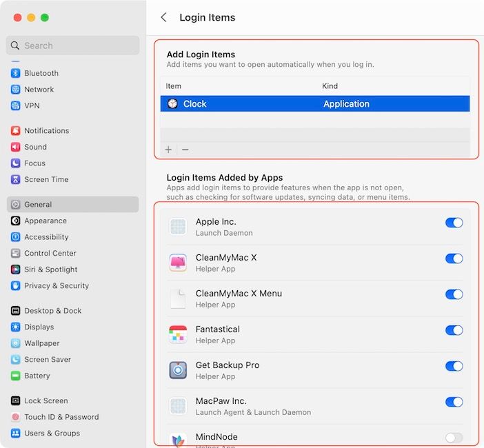This screenshot has width=484, height=448.
Task: Disable the Apple Inc. launch daemon toggle
Action: coord(454,223)
